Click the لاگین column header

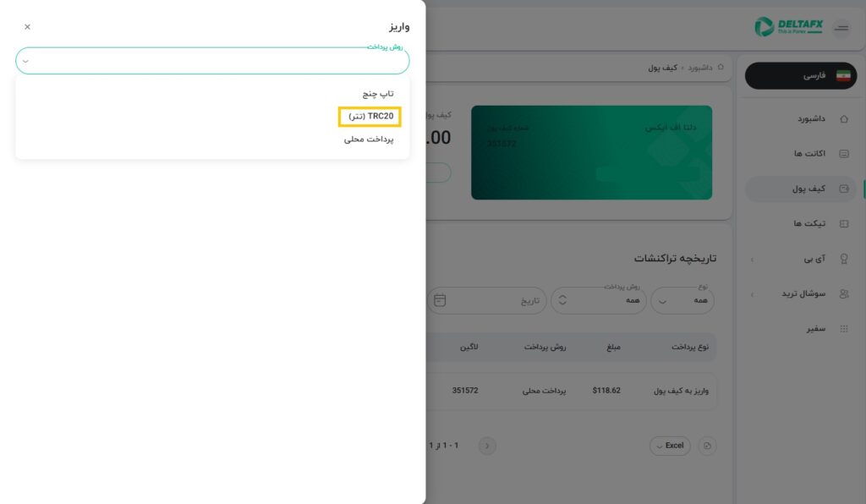pos(469,347)
